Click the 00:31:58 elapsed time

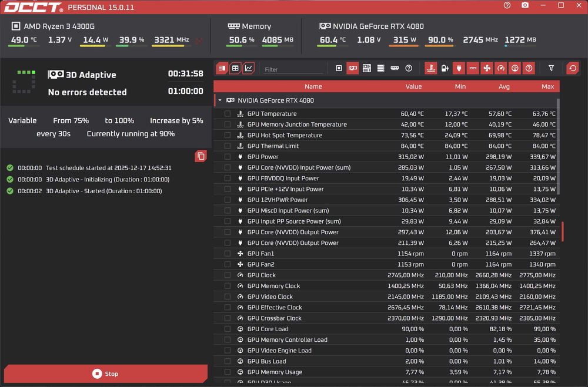tap(185, 74)
